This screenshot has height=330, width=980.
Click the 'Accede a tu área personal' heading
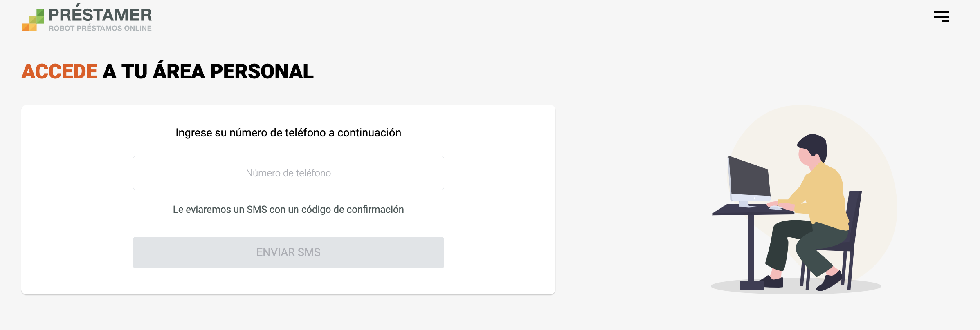(x=167, y=71)
